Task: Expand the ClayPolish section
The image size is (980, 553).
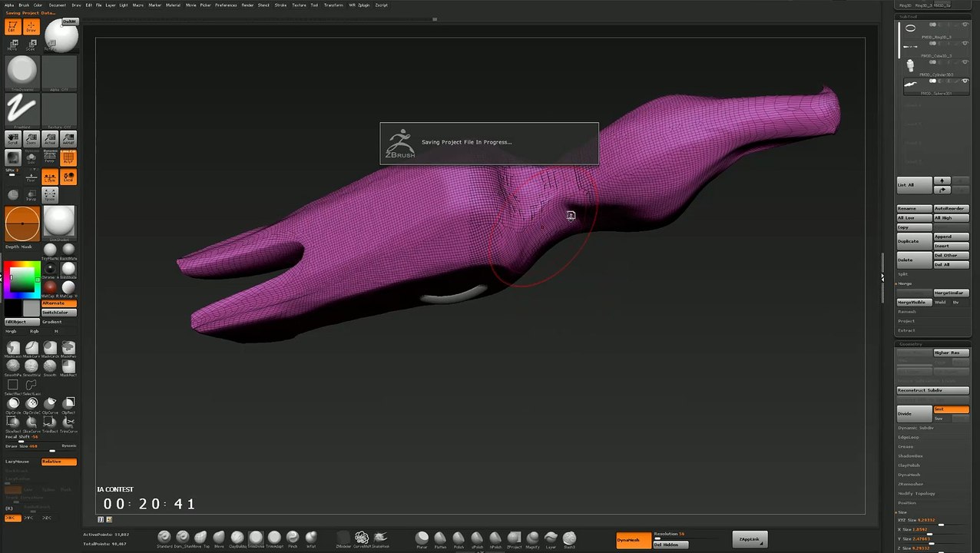Action: tap(909, 465)
